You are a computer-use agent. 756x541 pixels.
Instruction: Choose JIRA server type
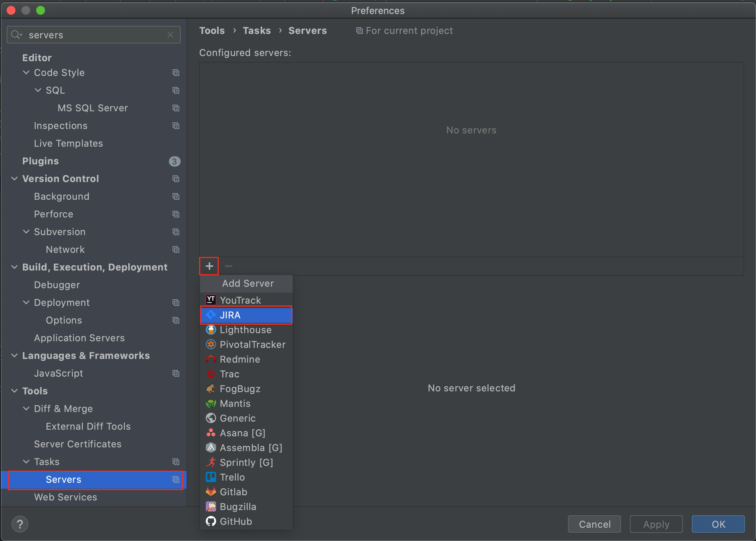[230, 315]
